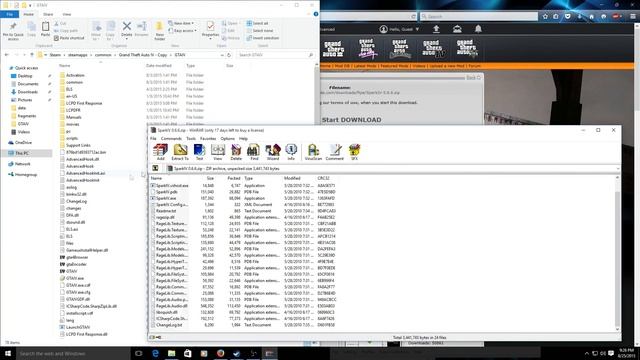Open the Delete dropdown arrow in Explorer ribbon
The image size is (640, 360).
127,39
